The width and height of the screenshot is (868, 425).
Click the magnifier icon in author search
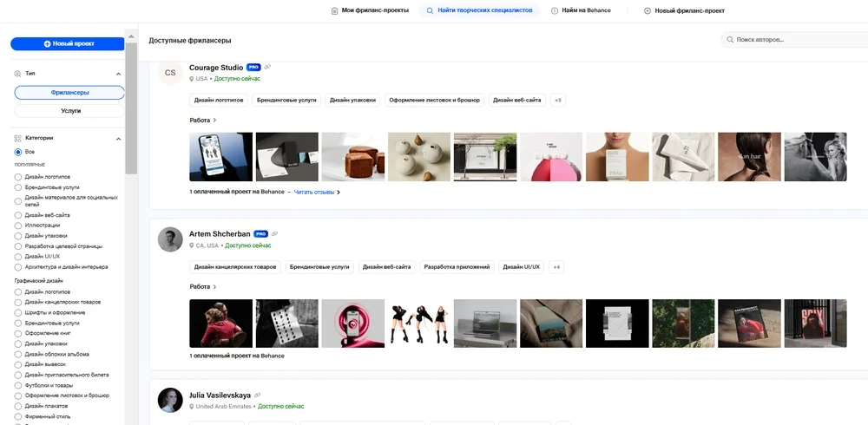[x=730, y=40]
